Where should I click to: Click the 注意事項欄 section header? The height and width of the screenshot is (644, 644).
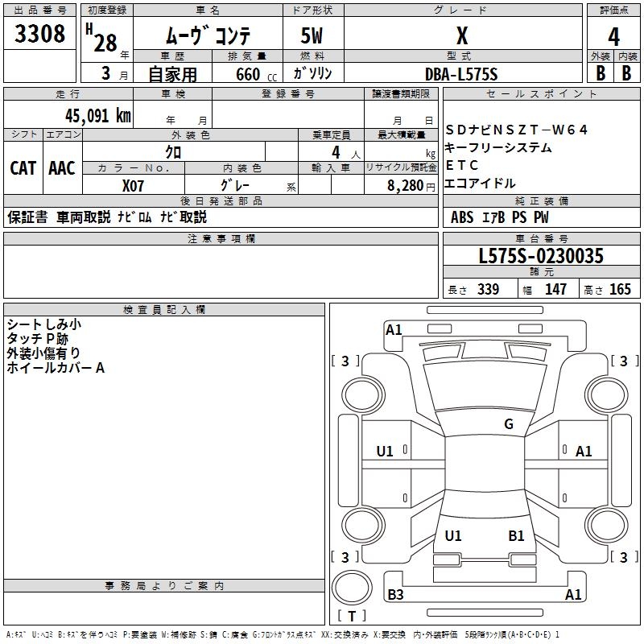coord(221,239)
